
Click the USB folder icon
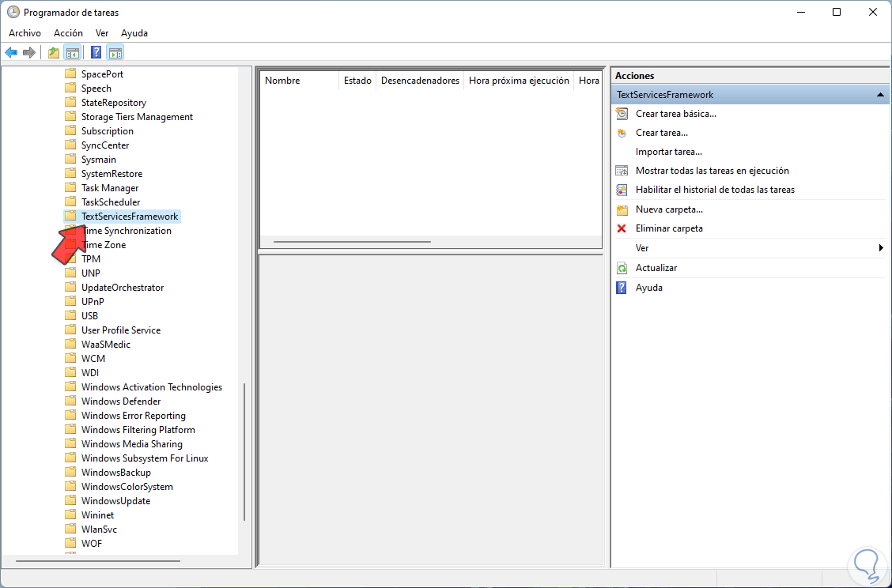tap(70, 315)
